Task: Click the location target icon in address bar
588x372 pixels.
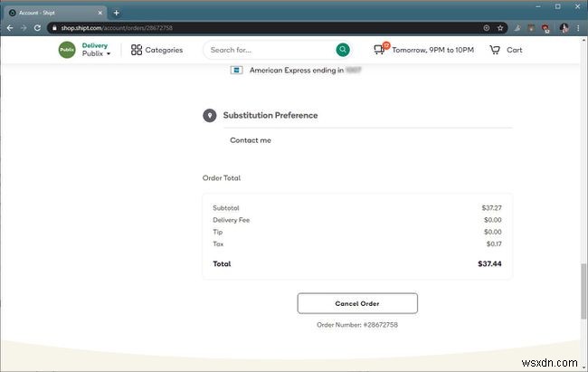Action: point(487,28)
